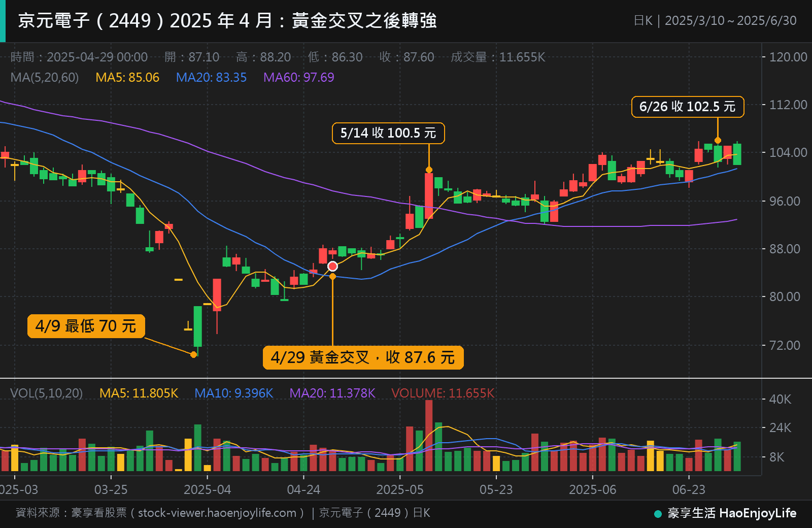Click the 收：87.60 close price
812x528 pixels.
tap(407, 57)
